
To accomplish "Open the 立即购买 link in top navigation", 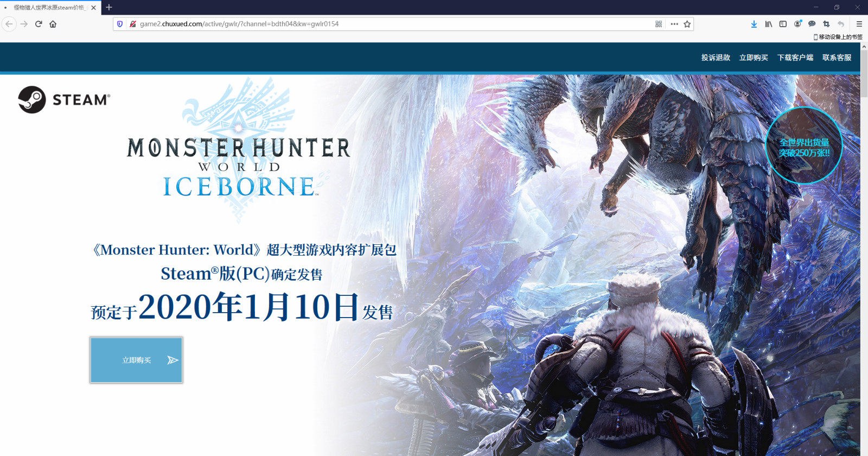I will tap(754, 58).
